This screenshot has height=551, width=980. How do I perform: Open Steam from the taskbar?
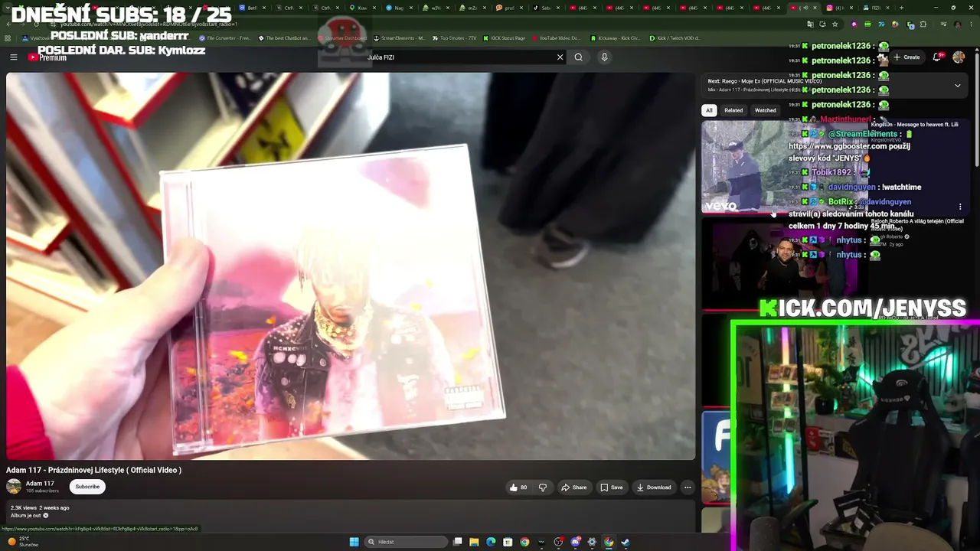point(626,542)
